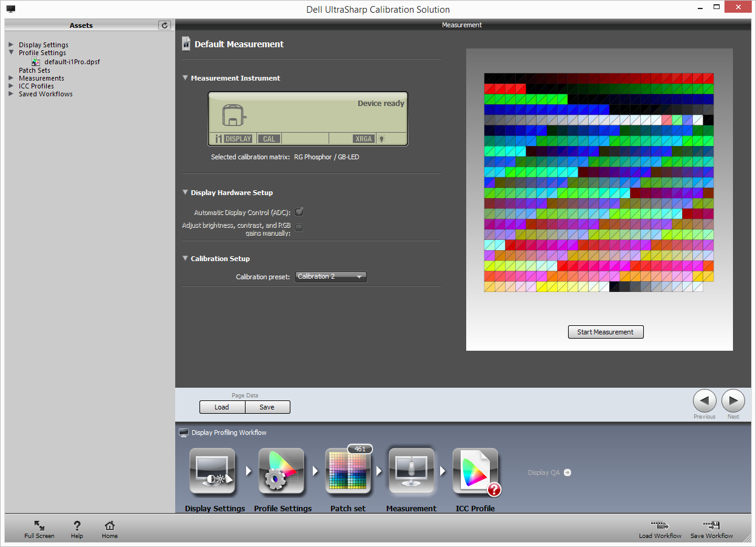
Task: Click the light bulb indicator icon
Action: pyautogui.click(x=382, y=139)
